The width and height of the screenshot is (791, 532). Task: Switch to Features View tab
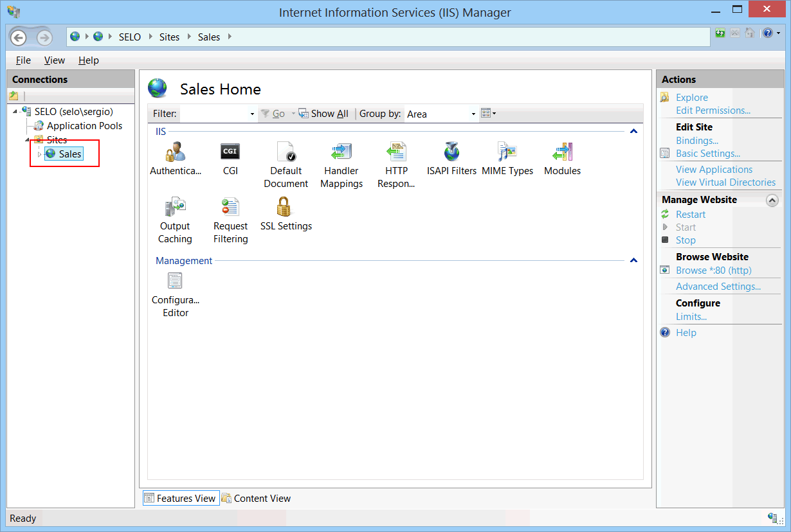181,498
